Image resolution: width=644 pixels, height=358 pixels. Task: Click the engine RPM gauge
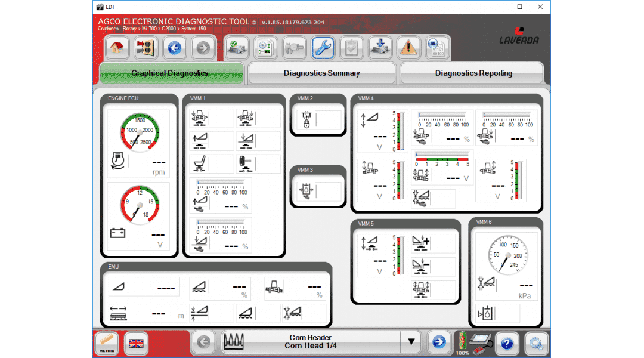(140, 133)
